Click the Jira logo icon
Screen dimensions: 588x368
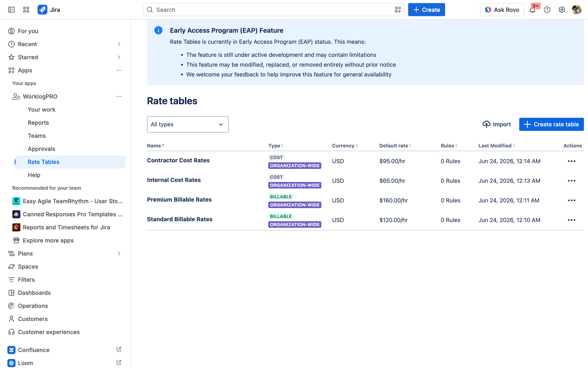point(42,10)
